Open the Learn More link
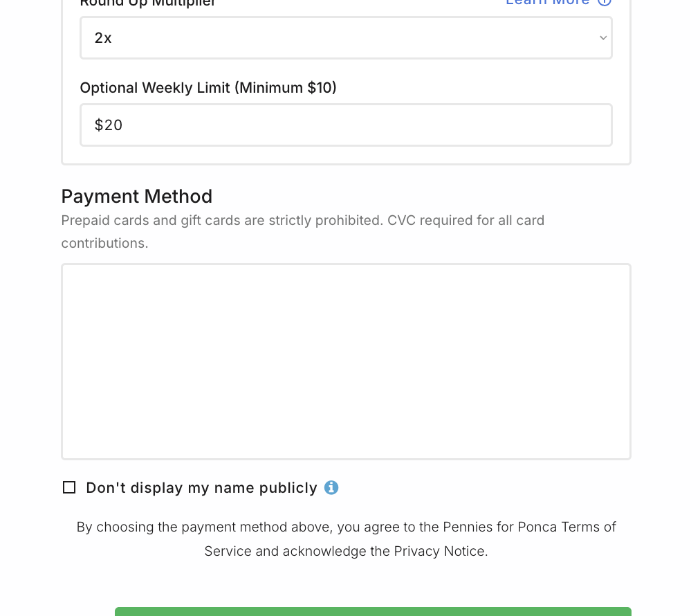Viewport: 700px width, 616px height. tap(547, 2)
